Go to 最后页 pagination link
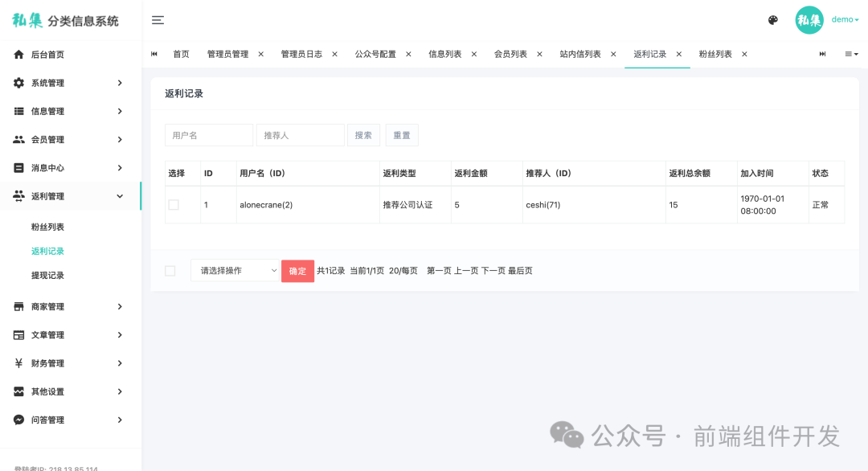This screenshot has height=471, width=868. pyautogui.click(x=520, y=271)
